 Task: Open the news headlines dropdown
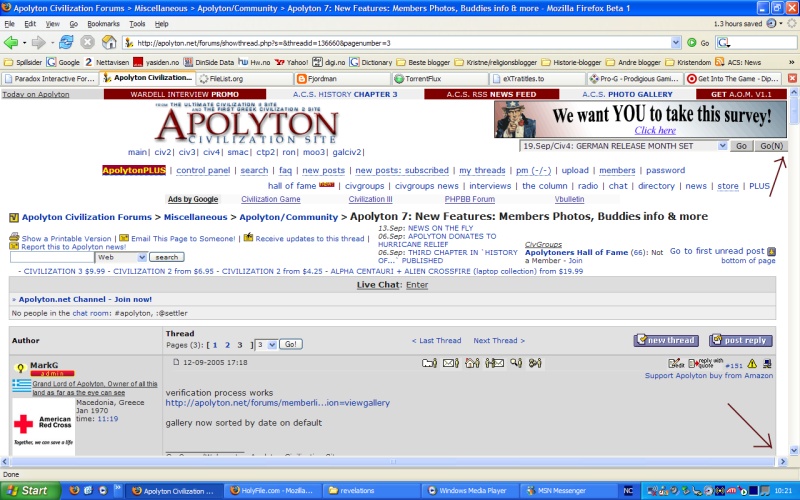click(722, 146)
